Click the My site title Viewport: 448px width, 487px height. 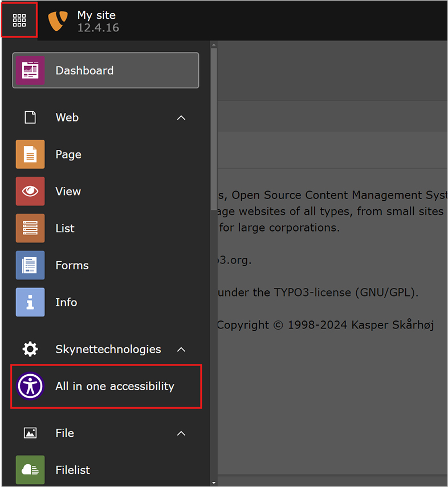click(x=96, y=15)
